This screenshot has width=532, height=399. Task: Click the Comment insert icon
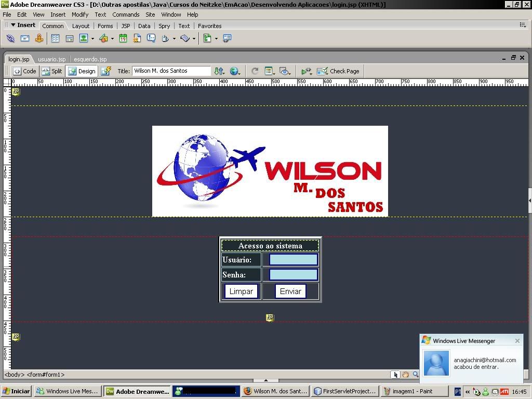151,38
